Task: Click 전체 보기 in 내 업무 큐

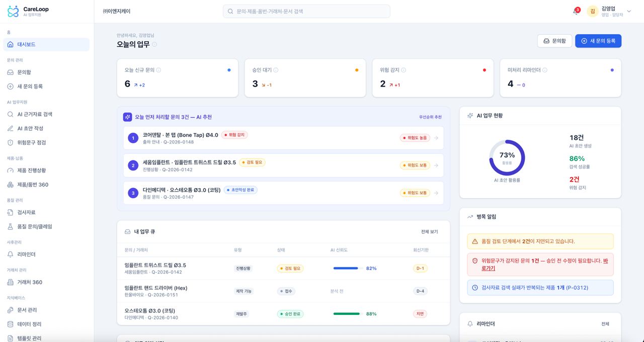Action: pyautogui.click(x=429, y=232)
